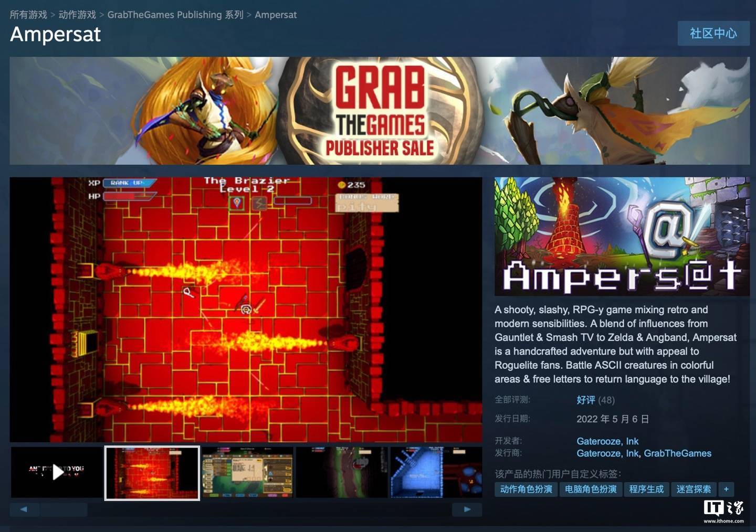Add a tag with the plus button
The height and width of the screenshot is (532, 756).
(x=726, y=489)
